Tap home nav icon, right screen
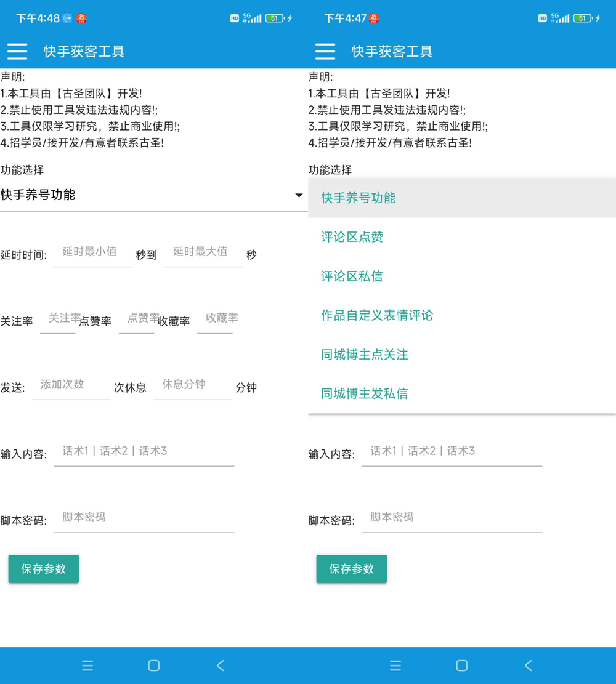 click(461, 666)
